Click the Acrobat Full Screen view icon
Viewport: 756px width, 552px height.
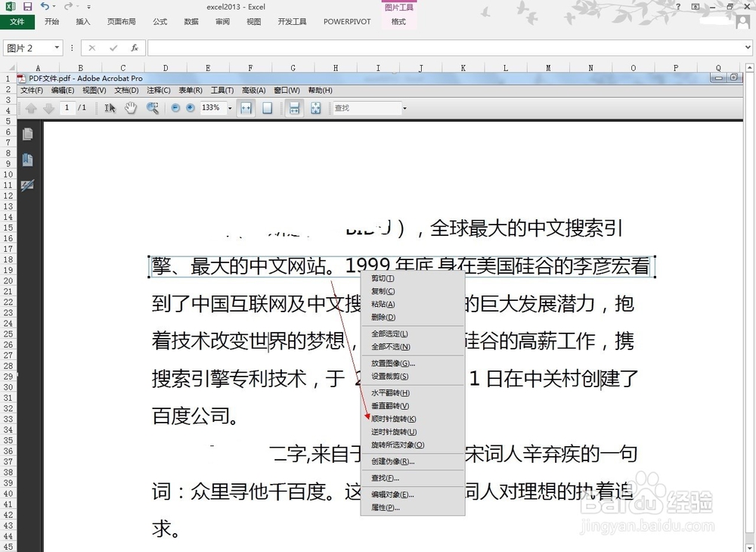(315, 108)
